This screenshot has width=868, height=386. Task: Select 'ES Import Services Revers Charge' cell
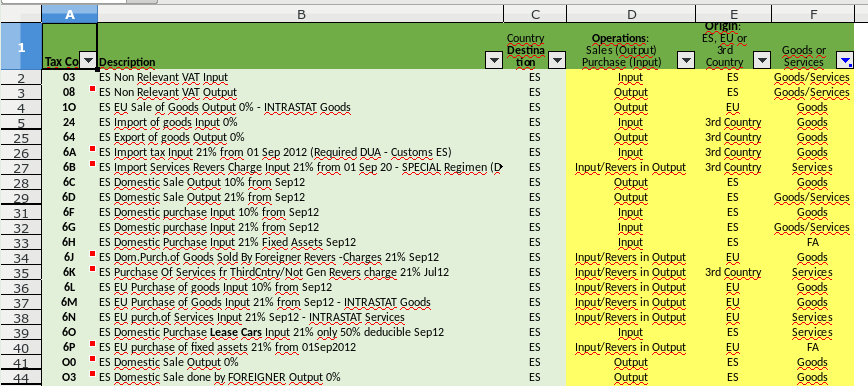click(x=301, y=167)
